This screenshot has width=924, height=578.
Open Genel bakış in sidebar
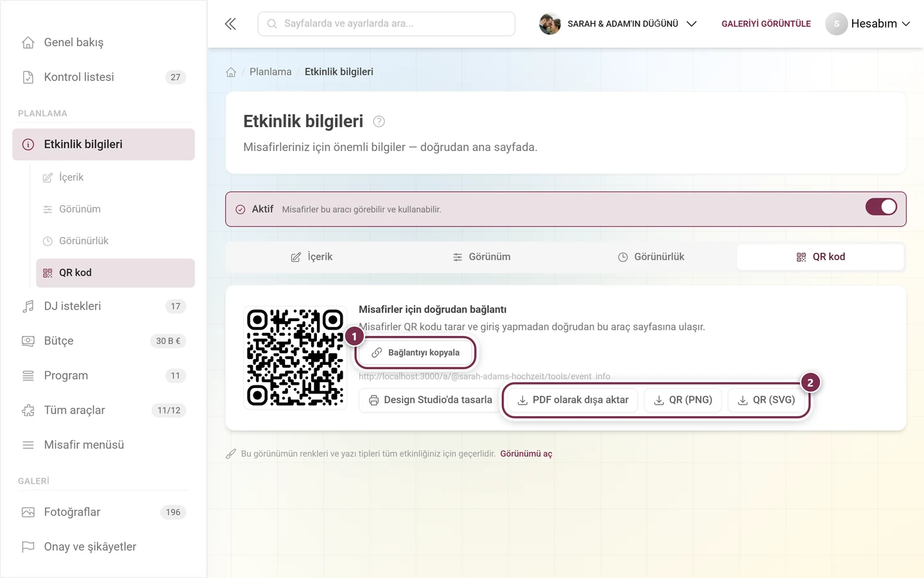point(103,42)
